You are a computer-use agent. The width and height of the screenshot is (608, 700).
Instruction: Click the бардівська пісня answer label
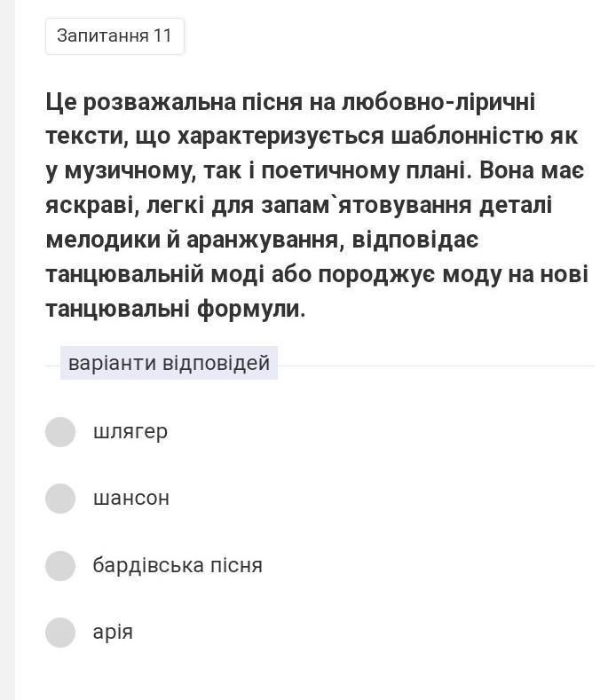tap(178, 565)
